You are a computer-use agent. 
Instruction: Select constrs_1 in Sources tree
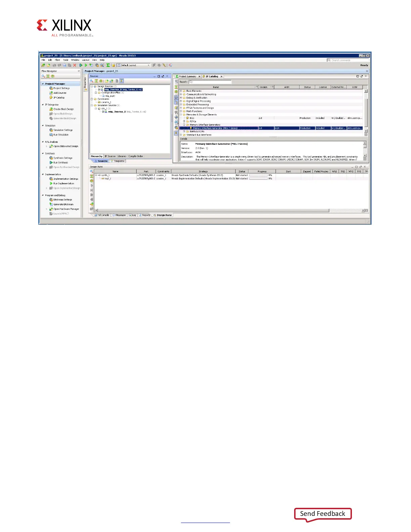pyautogui.click(x=104, y=102)
